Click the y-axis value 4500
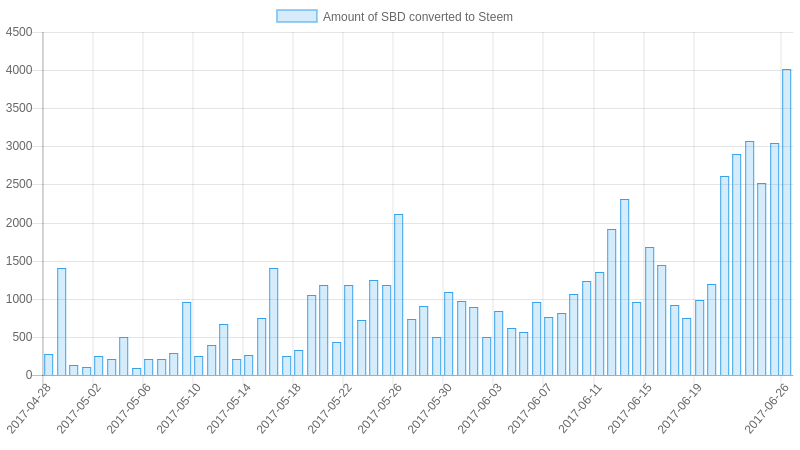Image resolution: width=800 pixels, height=450 pixels. pyautogui.click(x=19, y=32)
